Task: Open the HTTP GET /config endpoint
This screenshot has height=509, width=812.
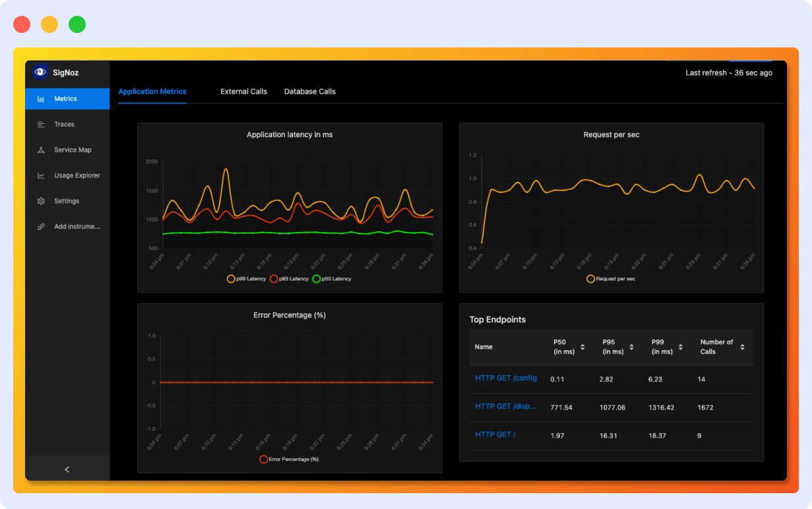Action: (x=505, y=379)
